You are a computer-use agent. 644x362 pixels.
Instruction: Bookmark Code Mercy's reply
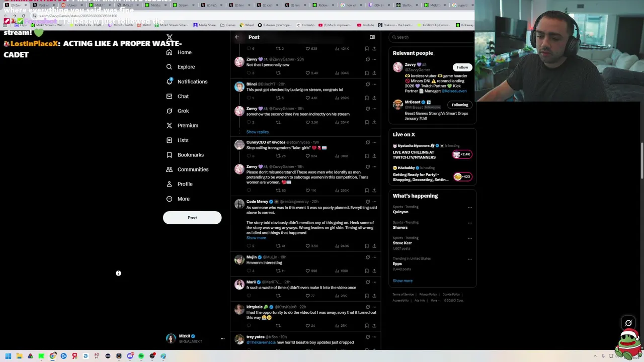367,246
